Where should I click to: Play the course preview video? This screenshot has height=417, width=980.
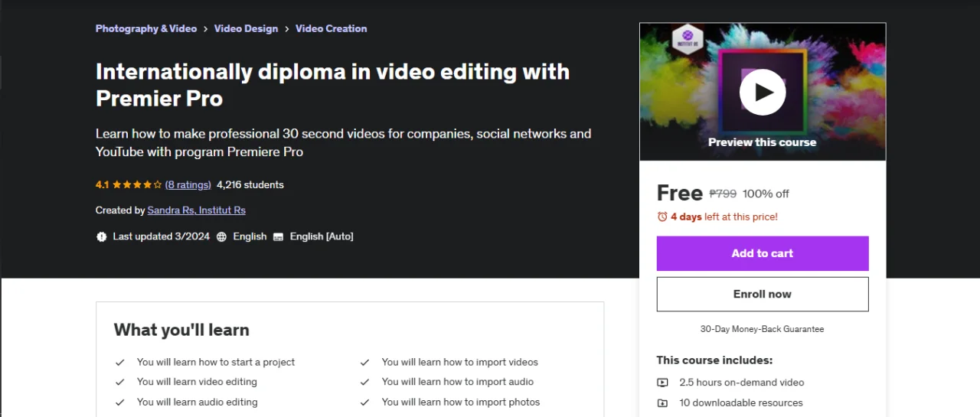pyautogui.click(x=762, y=92)
